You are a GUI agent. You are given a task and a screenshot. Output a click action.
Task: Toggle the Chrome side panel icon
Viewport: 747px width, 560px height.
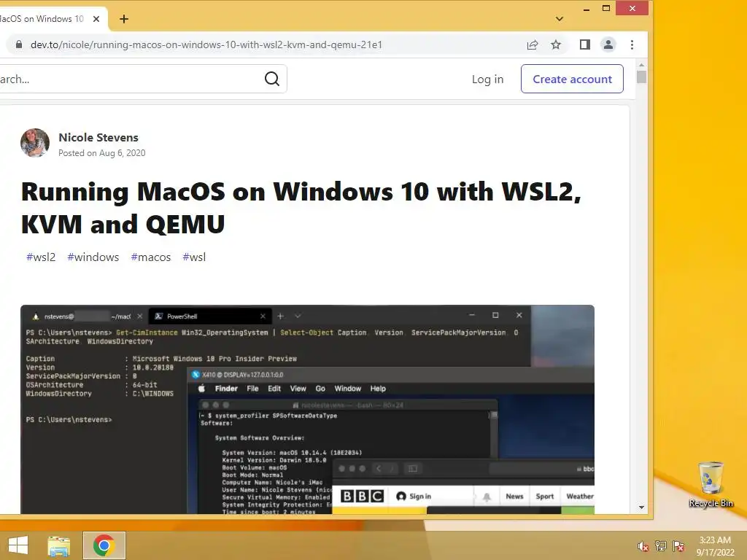pyautogui.click(x=585, y=44)
